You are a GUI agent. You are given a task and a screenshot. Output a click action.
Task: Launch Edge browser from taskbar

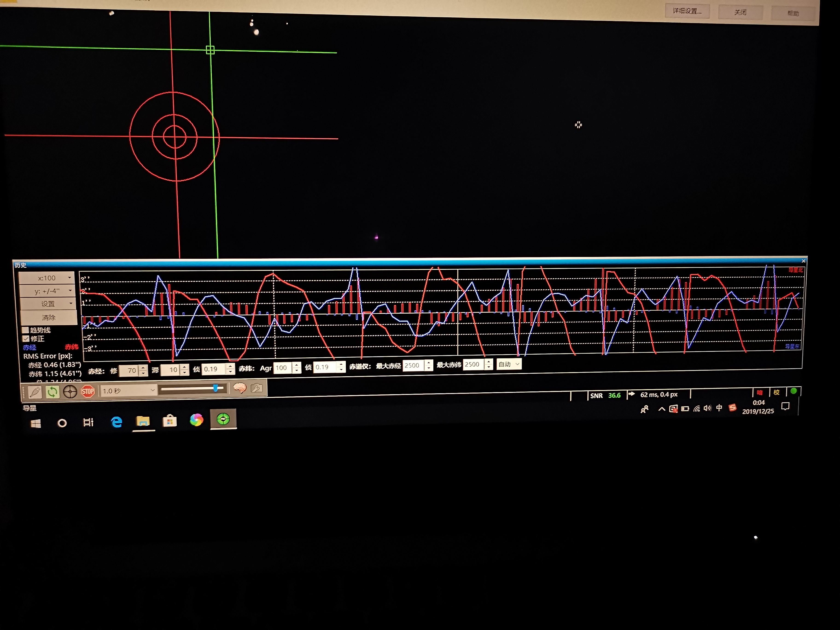(x=116, y=422)
